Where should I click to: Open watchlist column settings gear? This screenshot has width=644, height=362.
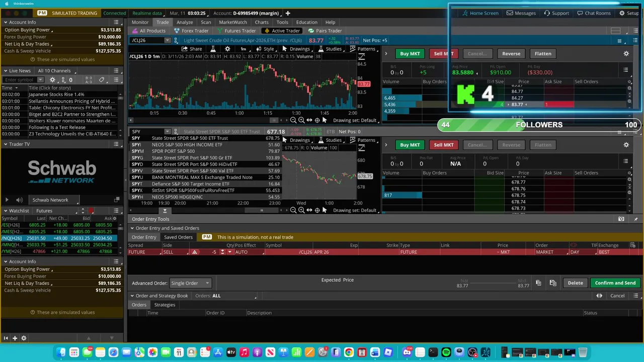[115, 218]
